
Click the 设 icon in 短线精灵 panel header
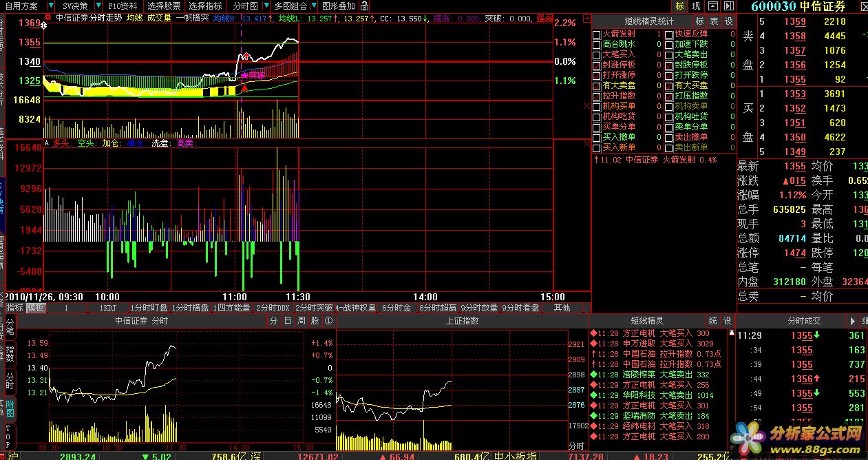(728, 321)
